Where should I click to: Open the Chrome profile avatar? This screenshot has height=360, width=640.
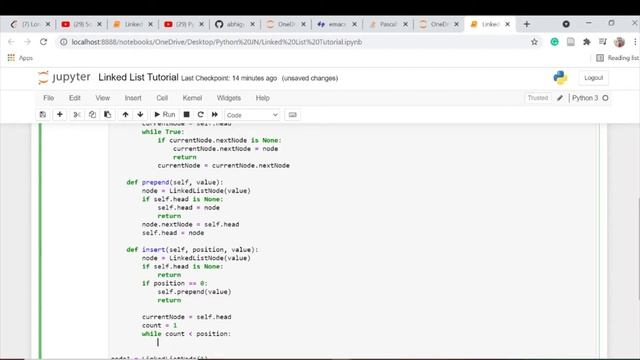tap(619, 42)
